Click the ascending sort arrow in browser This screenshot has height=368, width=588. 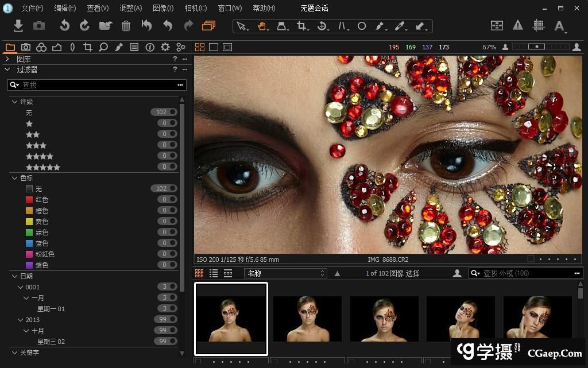337,274
